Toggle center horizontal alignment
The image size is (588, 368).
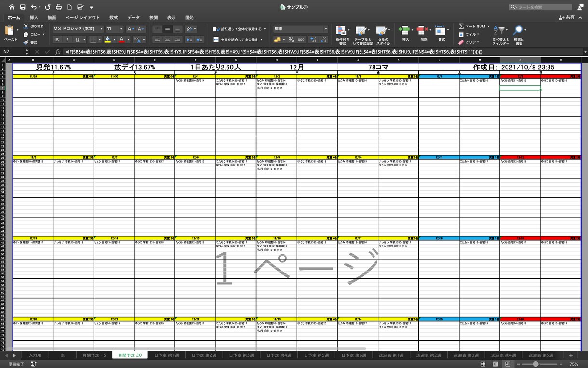(167, 40)
